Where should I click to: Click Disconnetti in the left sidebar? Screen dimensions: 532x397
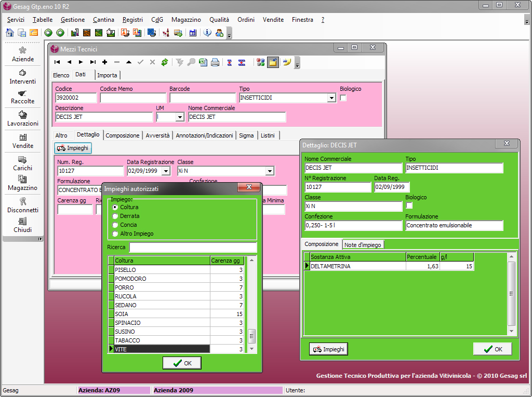[23, 206]
